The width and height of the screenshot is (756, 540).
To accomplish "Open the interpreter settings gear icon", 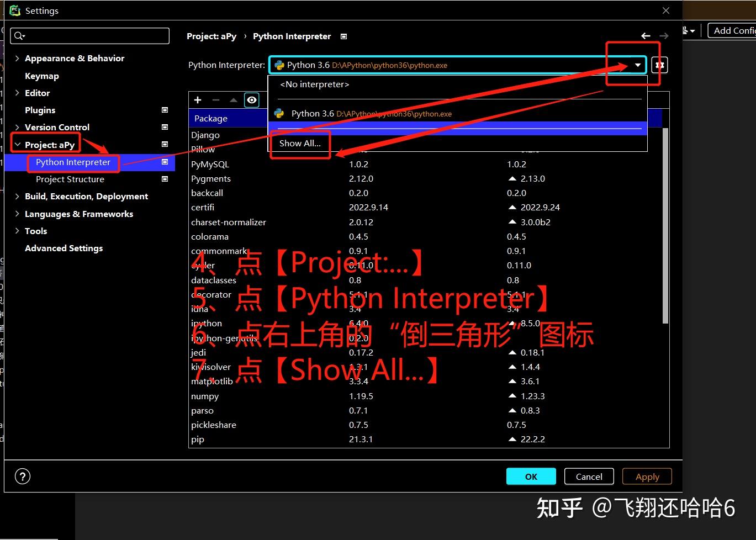I will coord(659,65).
